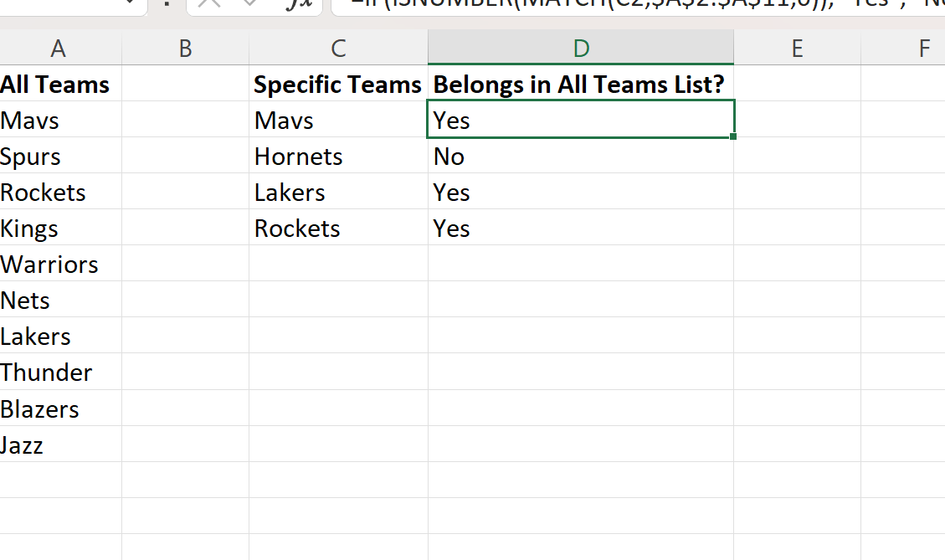Viewport: 945px width, 560px height.
Task: Click the fill handle of the selected cell
Action: pyautogui.click(x=733, y=136)
